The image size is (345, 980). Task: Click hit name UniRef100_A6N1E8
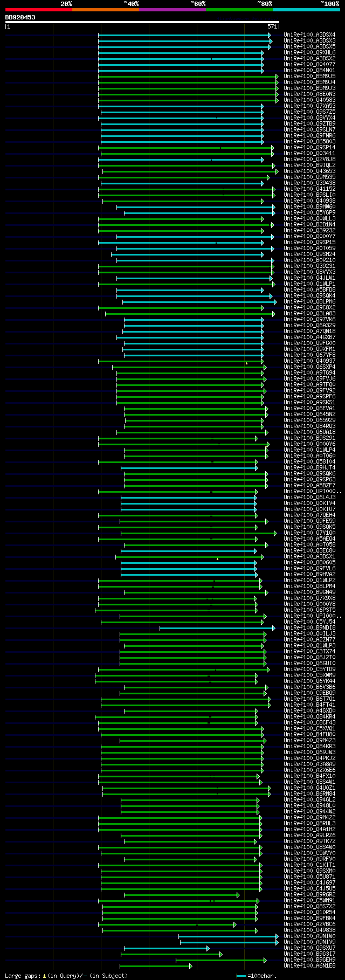309,966
